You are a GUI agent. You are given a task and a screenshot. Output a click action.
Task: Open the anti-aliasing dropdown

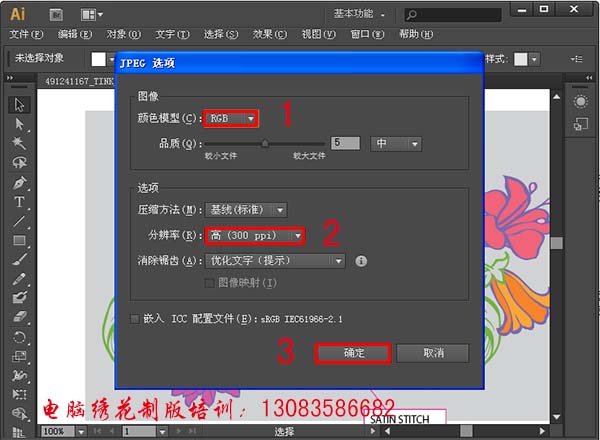pos(275,261)
